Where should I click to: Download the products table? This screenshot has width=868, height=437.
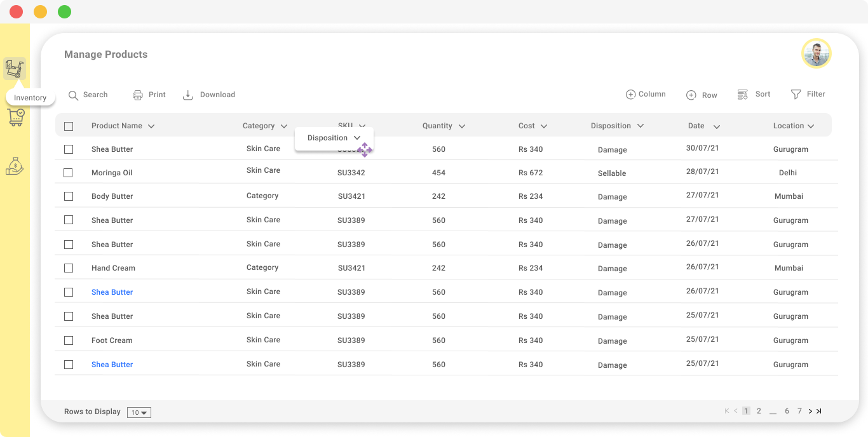point(208,94)
